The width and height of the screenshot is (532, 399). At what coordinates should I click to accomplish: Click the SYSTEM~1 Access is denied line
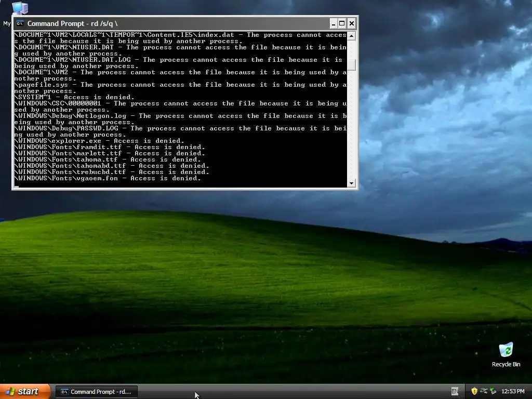74,97
